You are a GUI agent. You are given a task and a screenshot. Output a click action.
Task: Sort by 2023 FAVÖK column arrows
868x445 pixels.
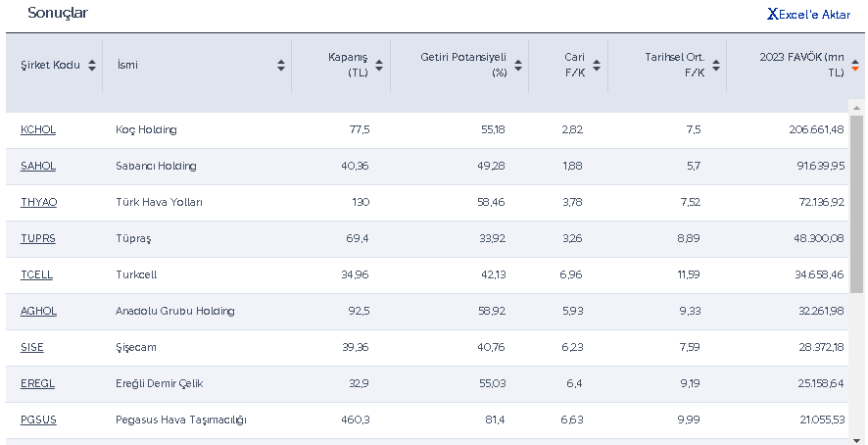click(854, 66)
